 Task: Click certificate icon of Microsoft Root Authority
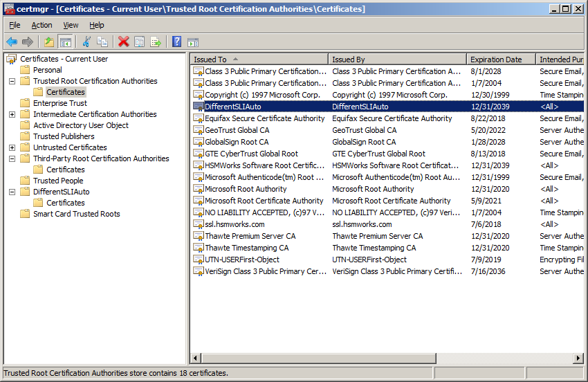[199, 189]
